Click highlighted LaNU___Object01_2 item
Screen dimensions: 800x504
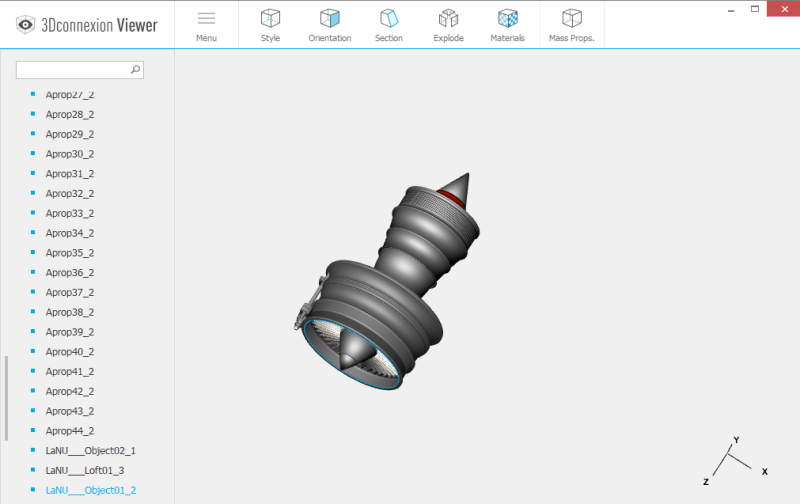pyautogui.click(x=91, y=490)
